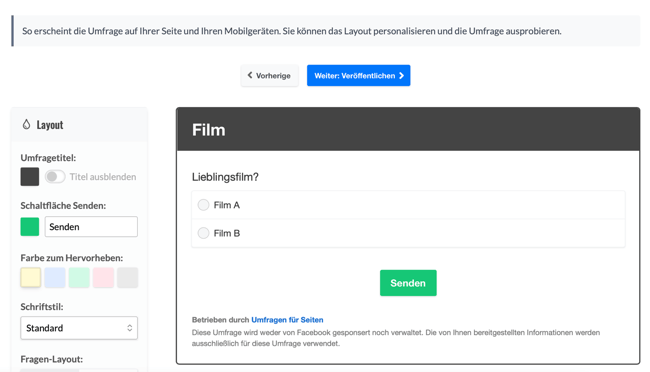Click the Layout droplet icon
Screen dimensions: 650x372
tap(27, 124)
